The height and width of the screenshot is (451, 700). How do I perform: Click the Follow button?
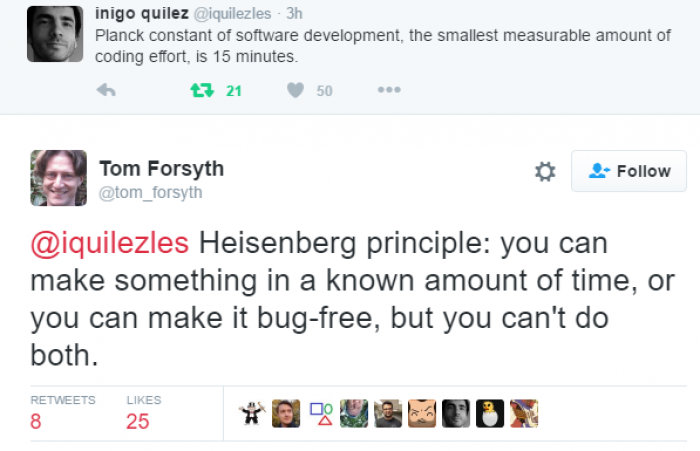pyautogui.click(x=629, y=171)
